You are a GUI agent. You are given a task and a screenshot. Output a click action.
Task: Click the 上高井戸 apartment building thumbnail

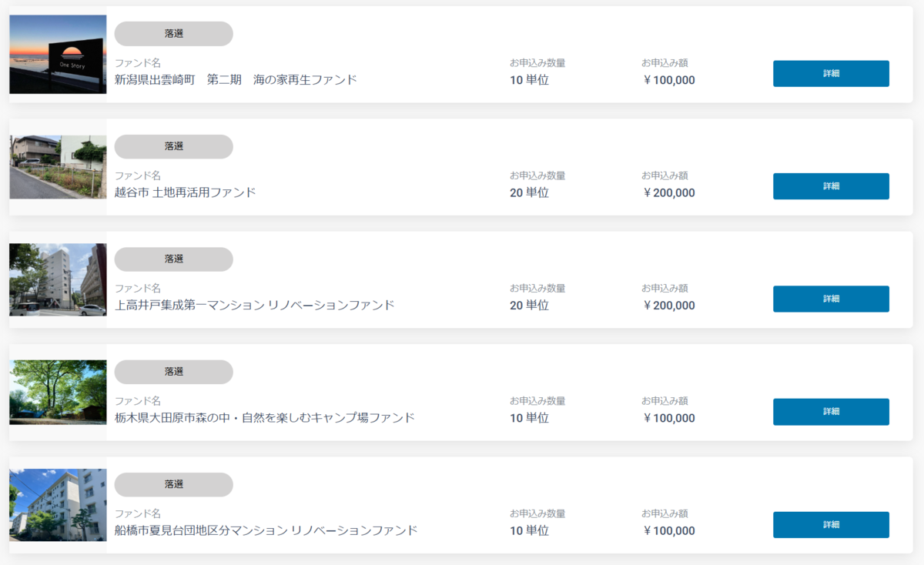(x=58, y=279)
